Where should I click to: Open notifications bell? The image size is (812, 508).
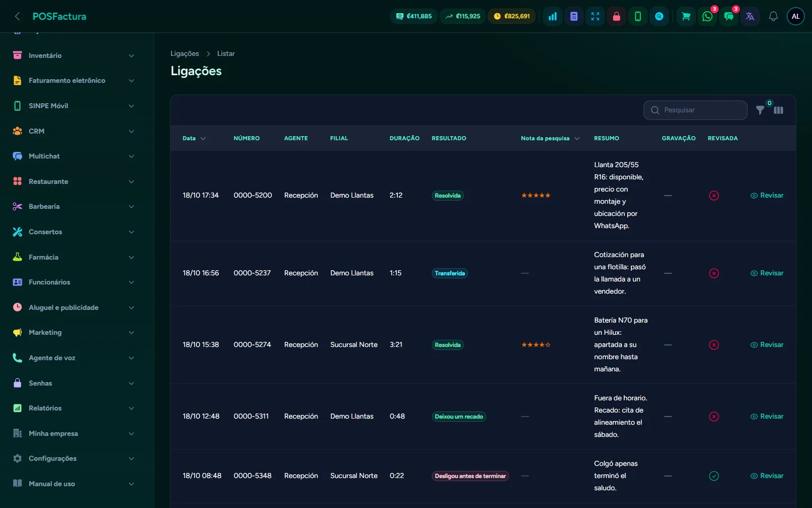click(773, 16)
